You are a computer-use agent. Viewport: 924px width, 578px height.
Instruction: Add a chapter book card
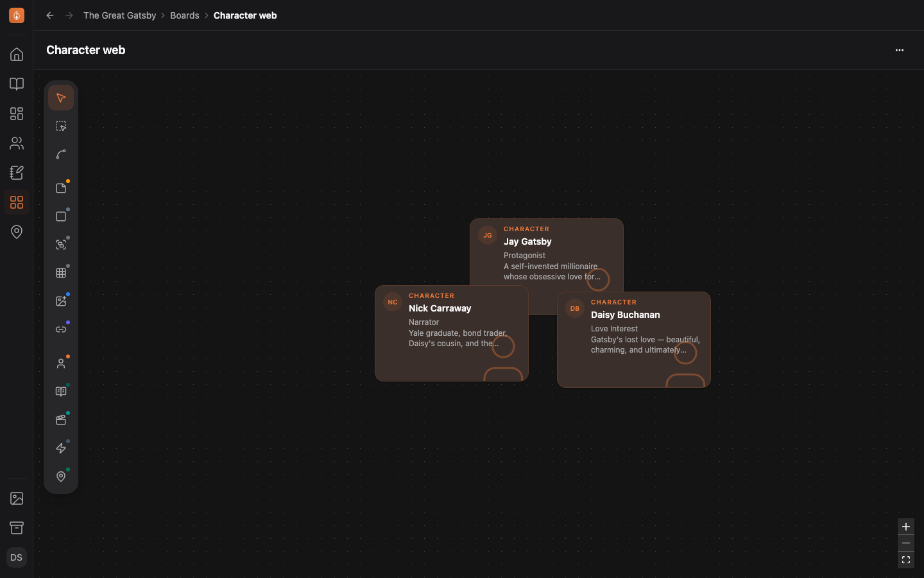pos(61,392)
